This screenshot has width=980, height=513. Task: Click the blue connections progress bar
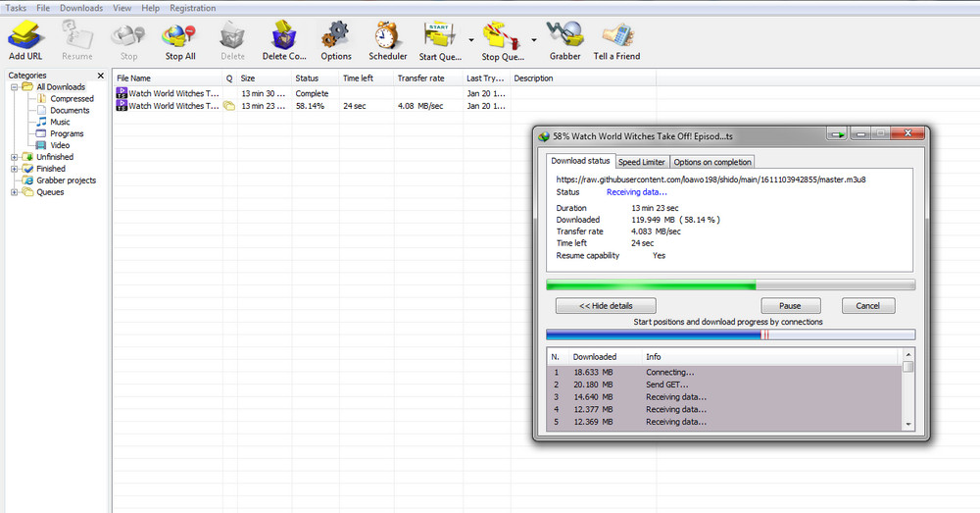point(731,334)
